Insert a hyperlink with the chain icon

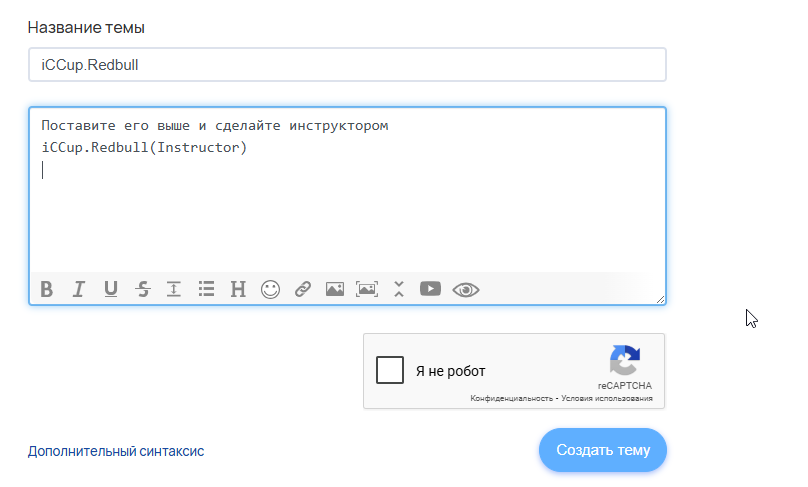click(x=302, y=289)
